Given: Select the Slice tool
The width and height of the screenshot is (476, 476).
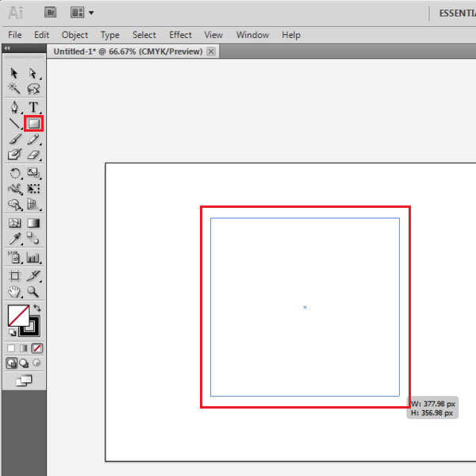Looking at the screenshot, I should 33,276.
